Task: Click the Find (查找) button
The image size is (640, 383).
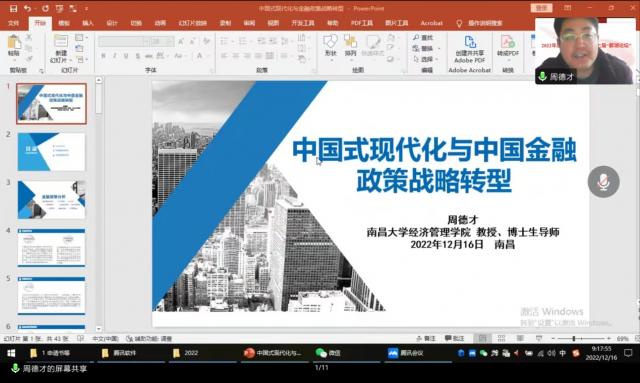Action: click(x=423, y=38)
